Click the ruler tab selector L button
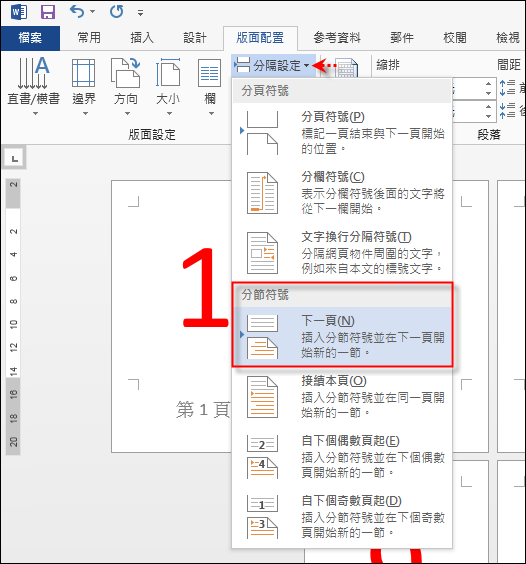 [x=14, y=158]
